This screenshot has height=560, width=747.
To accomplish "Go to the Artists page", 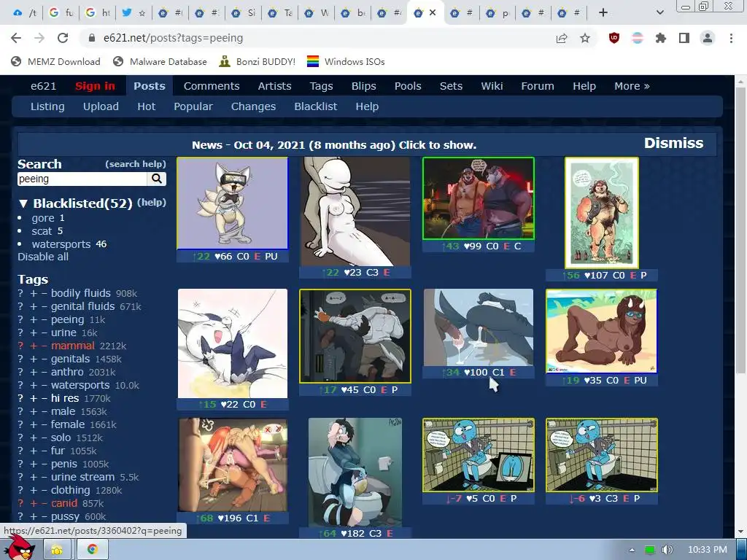I will [x=274, y=86].
